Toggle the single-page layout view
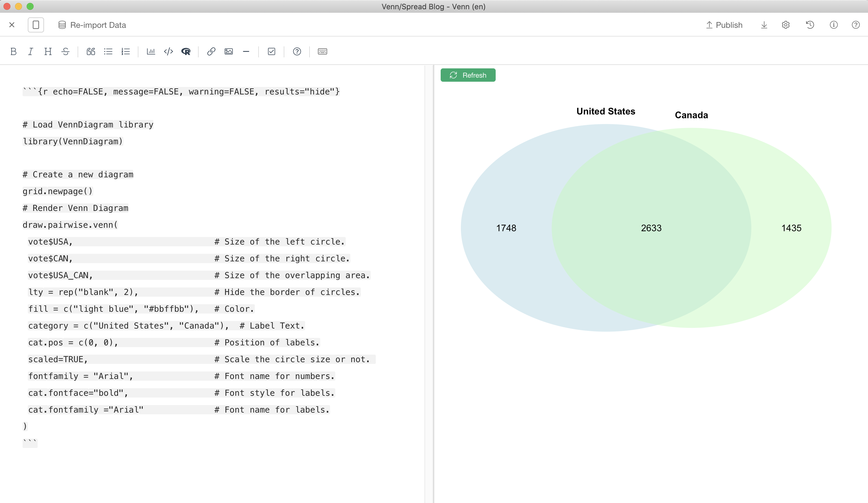The image size is (868, 503). tap(36, 25)
